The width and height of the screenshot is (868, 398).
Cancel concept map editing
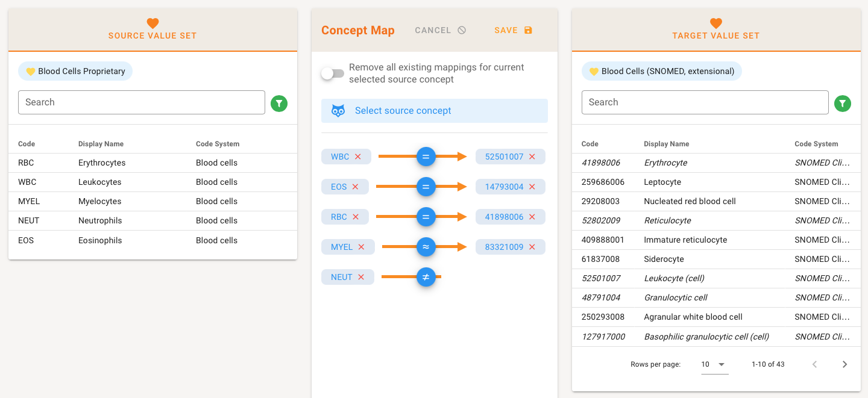coord(440,30)
